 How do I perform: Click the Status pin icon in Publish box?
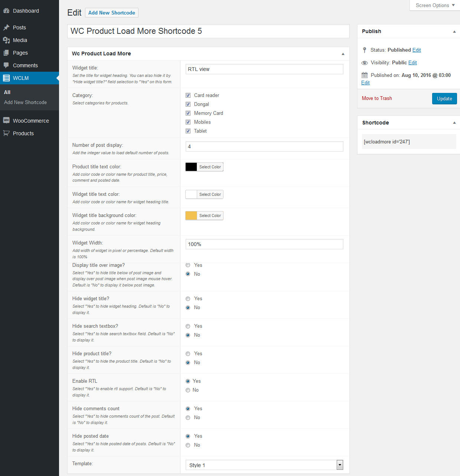[365, 50]
